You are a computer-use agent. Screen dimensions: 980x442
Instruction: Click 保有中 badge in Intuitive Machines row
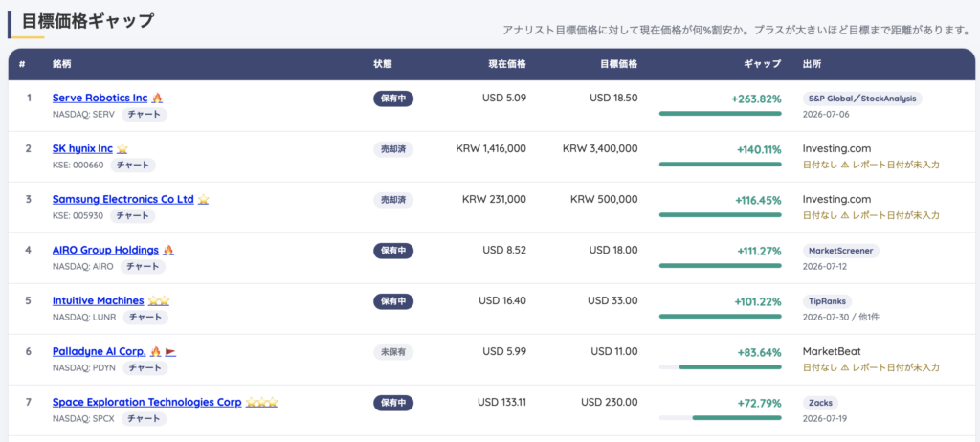coord(393,301)
